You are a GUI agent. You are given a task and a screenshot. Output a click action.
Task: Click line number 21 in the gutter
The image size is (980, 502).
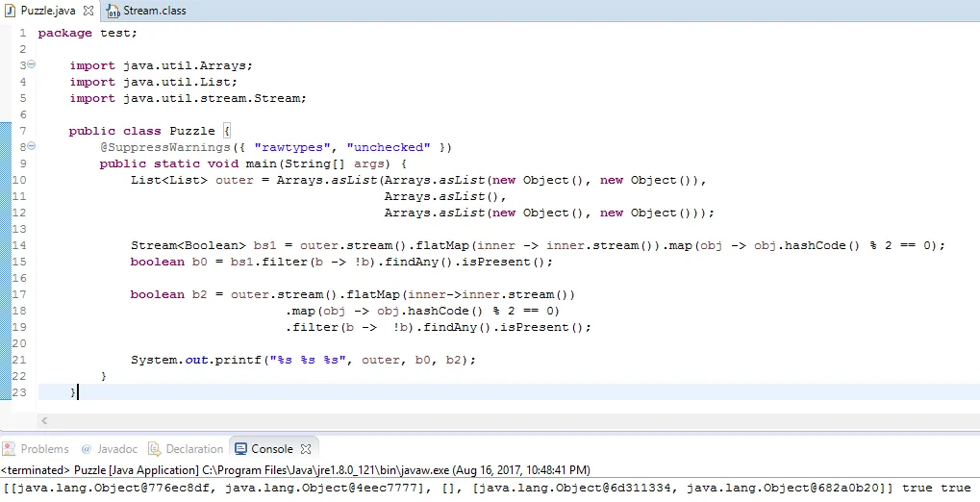(x=19, y=360)
